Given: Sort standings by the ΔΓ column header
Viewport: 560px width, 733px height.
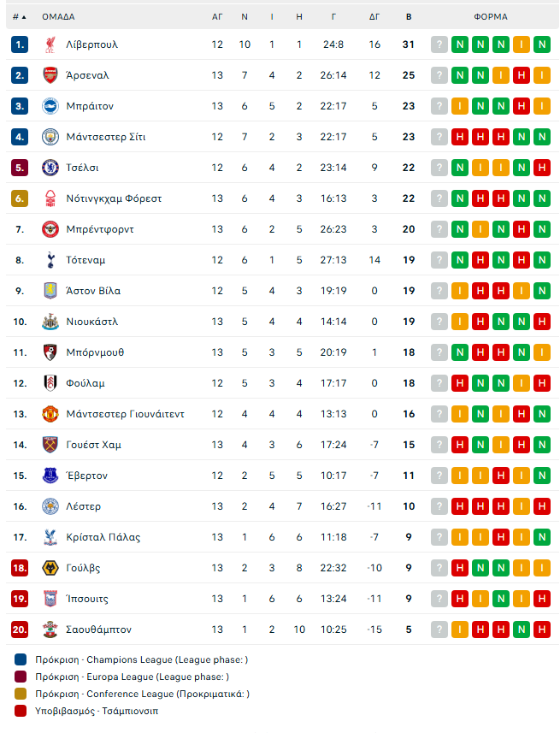Looking at the screenshot, I should (x=374, y=16).
